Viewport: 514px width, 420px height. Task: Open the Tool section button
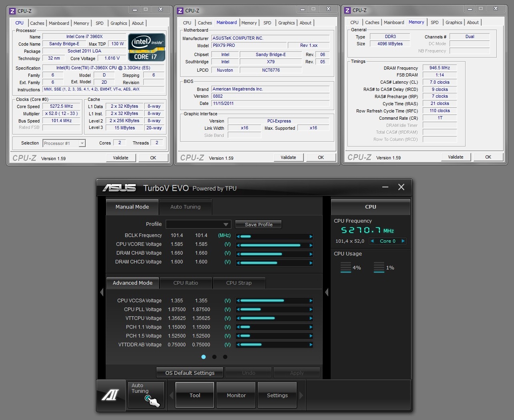(195, 395)
